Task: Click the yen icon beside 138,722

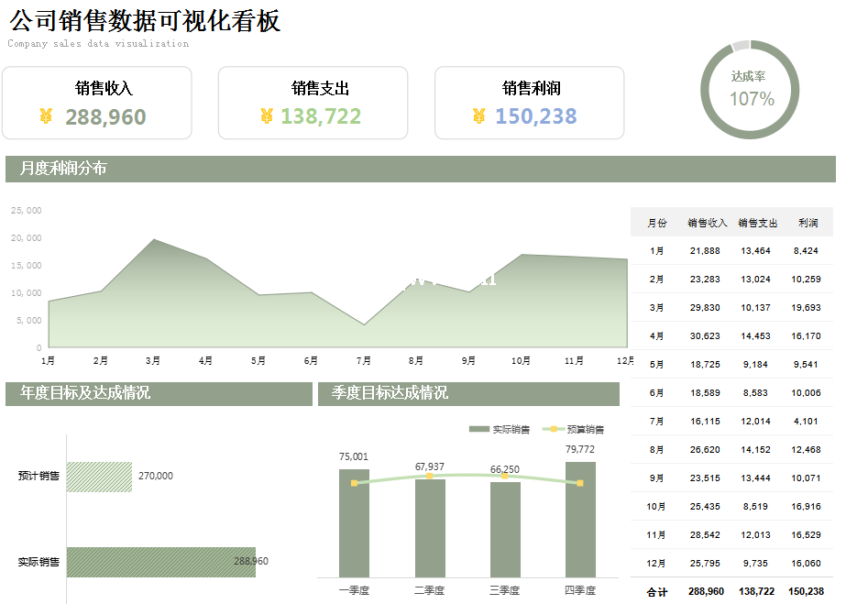Action: (x=267, y=116)
